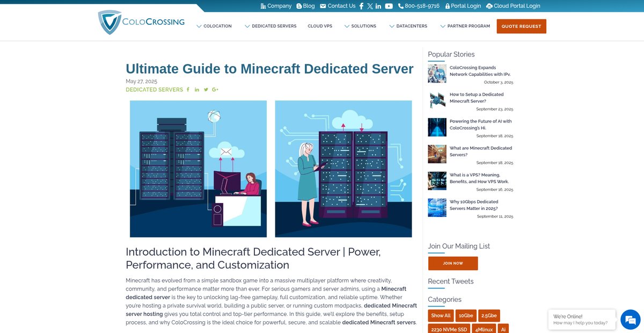The width and height of the screenshot is (644, 333).
Task: Expand the Dedicated Servers menu
Action: (x=270, y=26)
